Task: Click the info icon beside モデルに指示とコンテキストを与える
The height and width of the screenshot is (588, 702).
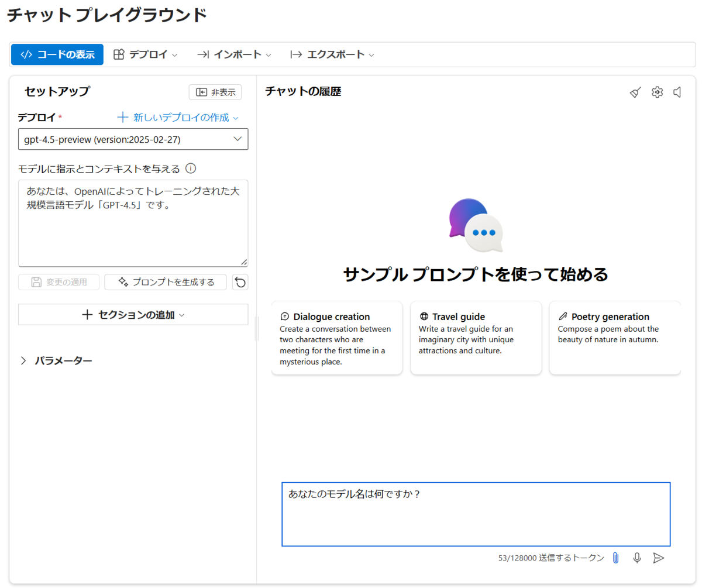Action: coord(191,169)
